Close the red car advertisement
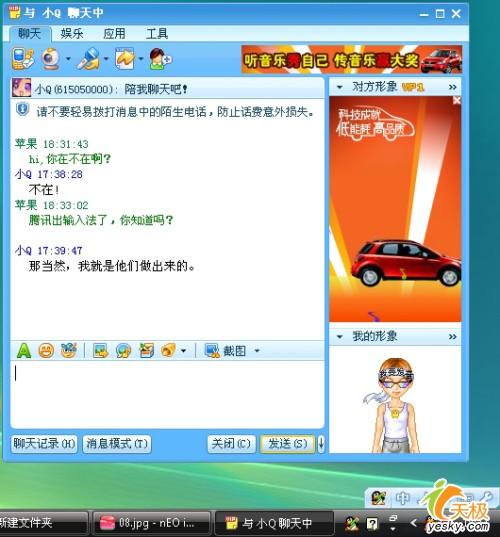Screen dimensions: 500x537 (457, 100)
